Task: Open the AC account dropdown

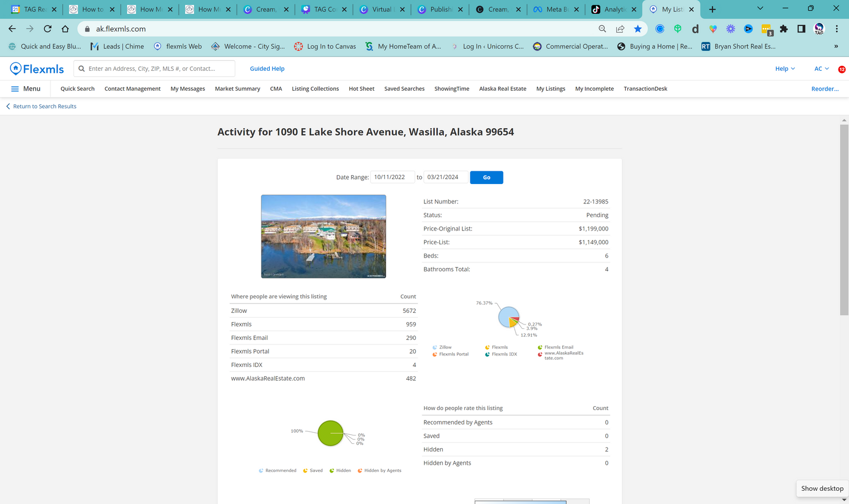Action: [x=821, y=69]
